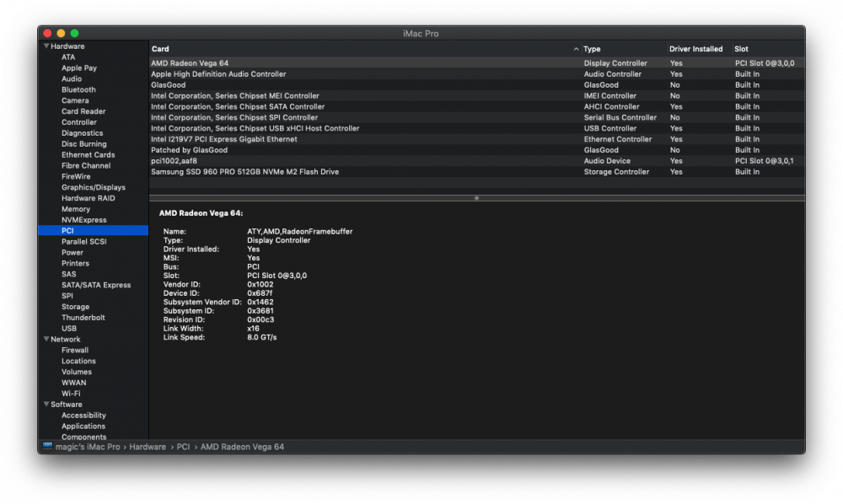Select Apple High Definition Audio Controller row
The image size is (843, 504).
(x=476, y=74)
